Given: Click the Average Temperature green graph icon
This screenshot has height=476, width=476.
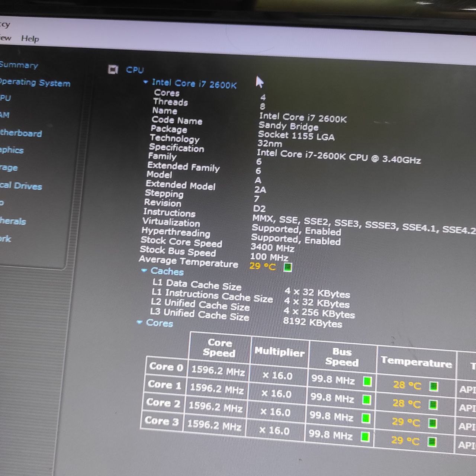Looking at the screenshot, I should [287, 267].
